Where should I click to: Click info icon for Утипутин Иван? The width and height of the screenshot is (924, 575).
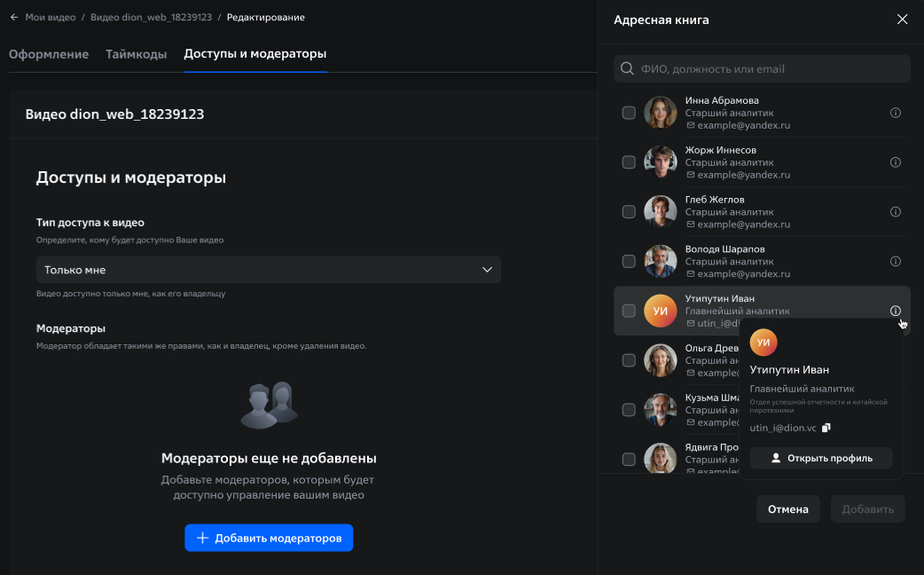pyautogui.click(x=895, y=311)
